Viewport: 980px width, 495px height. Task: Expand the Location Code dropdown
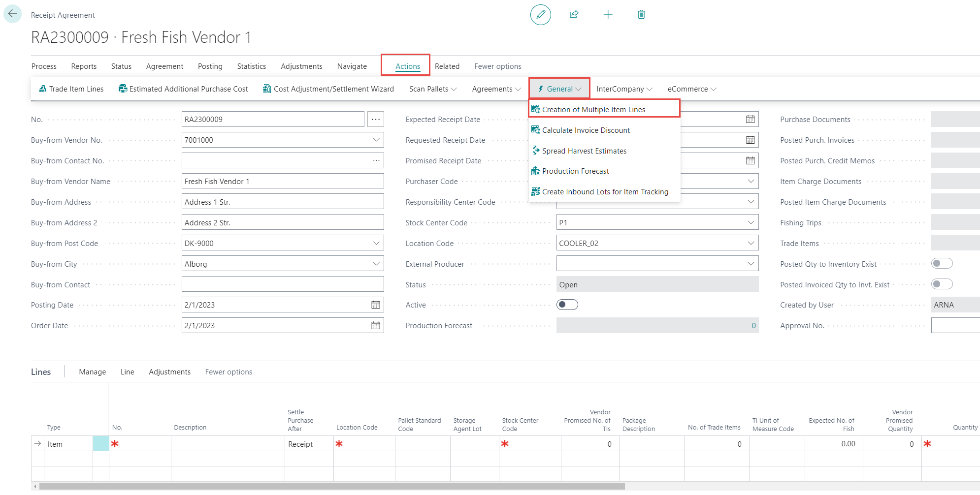click(751, 244)
